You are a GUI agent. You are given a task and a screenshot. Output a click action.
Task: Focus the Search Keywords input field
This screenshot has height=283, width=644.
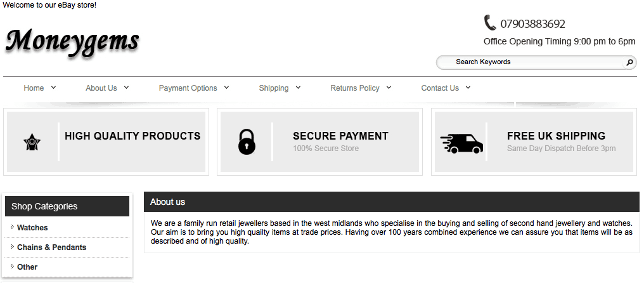pyautogui.click(x=532, y=62)
